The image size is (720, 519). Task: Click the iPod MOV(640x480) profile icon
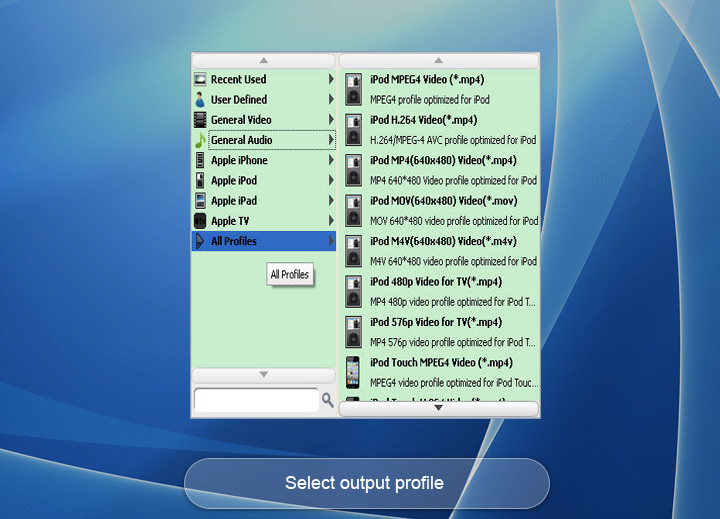click(x=354, y=211)
